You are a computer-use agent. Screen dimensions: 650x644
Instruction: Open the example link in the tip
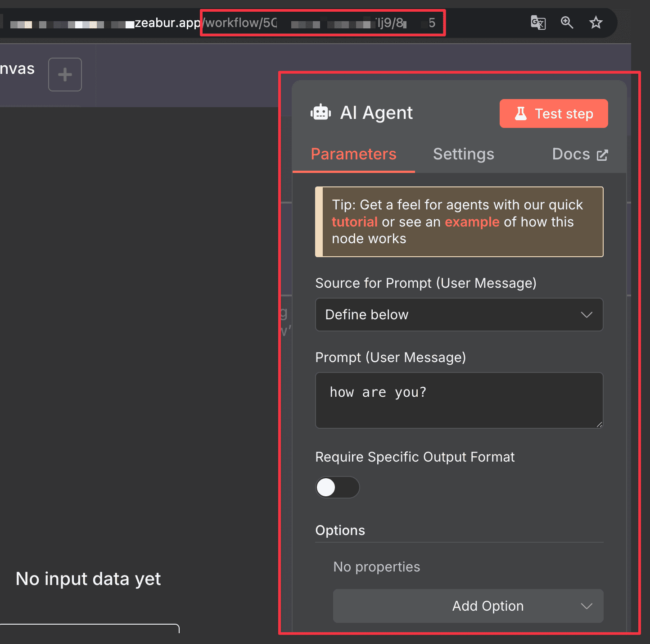click(x=472, y=222)
